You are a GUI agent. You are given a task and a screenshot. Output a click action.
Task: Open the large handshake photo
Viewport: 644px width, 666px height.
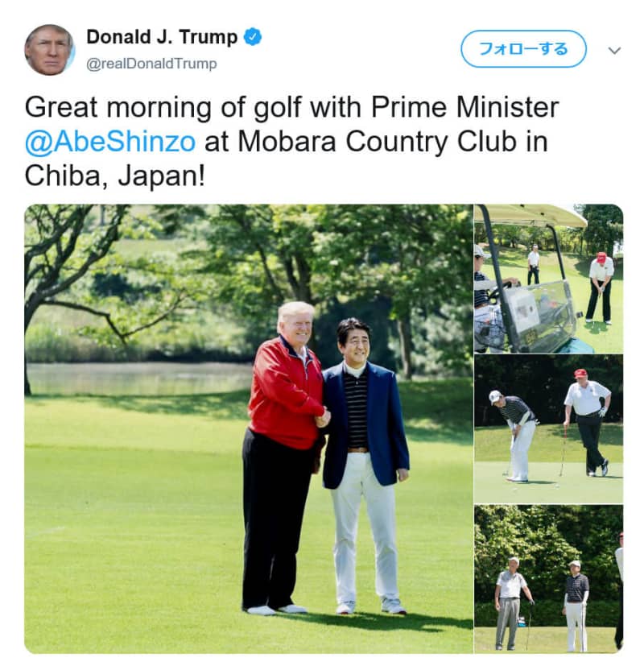[249, 428]
